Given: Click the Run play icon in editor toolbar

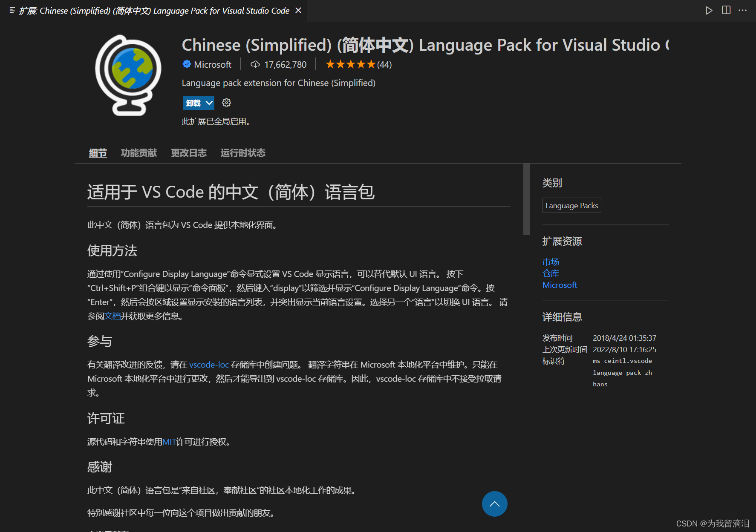Looking at the screenshot, I should [x=709, y=10].
